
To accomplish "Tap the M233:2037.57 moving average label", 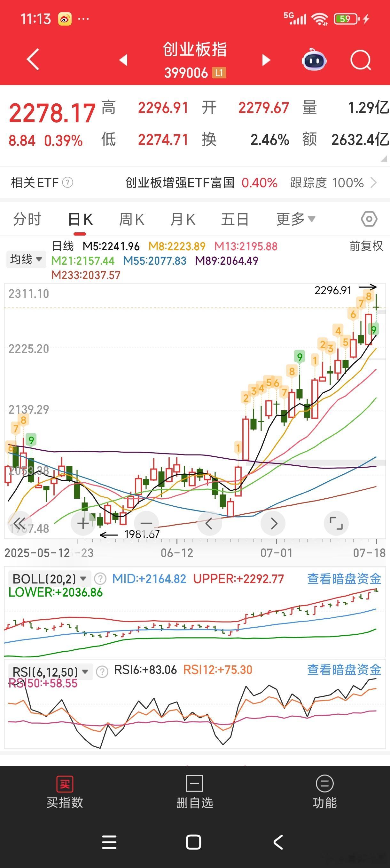I will click(x=86, y=275).
